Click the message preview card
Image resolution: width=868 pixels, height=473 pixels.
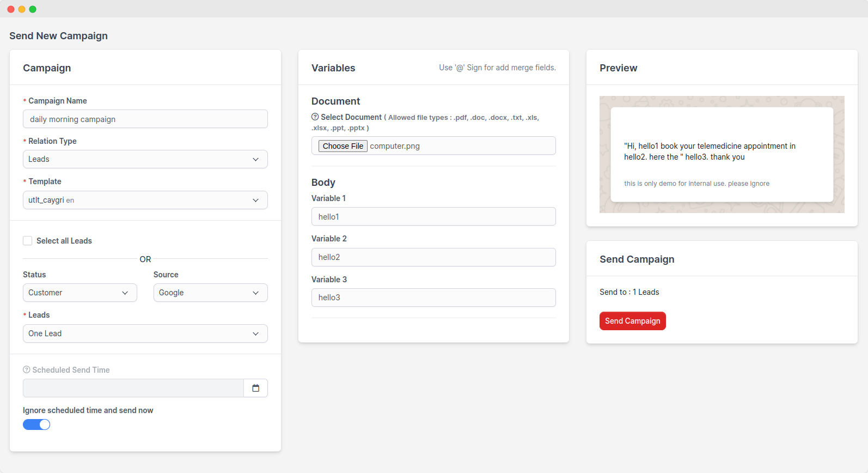click(722, 155)
